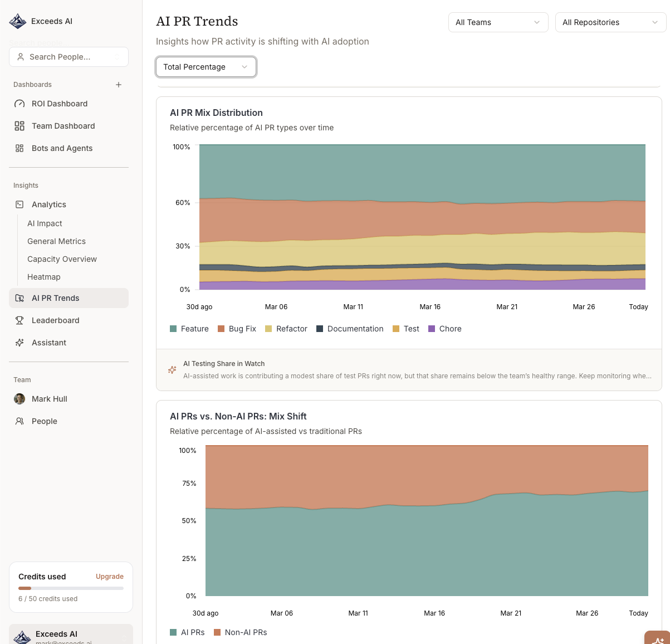Toggle the AI PRs legend entry
Viewport: 670px width, 644px height.
(187, 632)
